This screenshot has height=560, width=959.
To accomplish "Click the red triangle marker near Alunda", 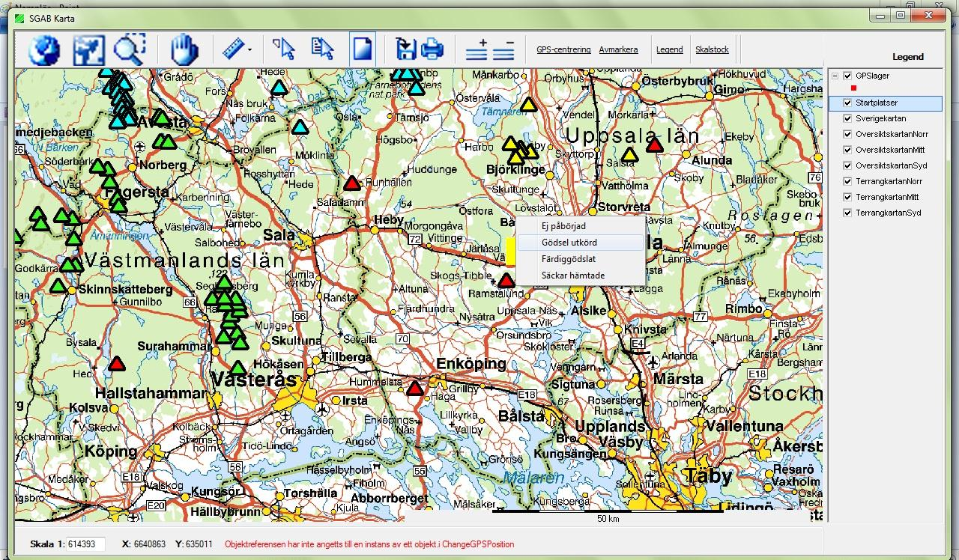I will [x=655, y=144].
